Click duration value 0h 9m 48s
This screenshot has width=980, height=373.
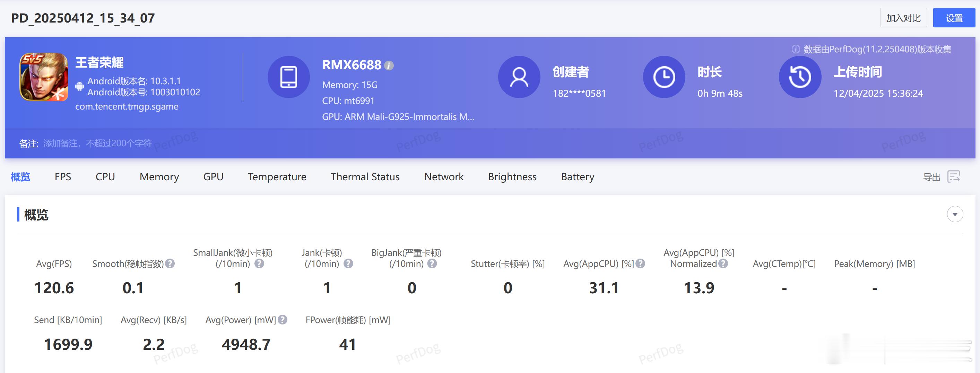720,93
